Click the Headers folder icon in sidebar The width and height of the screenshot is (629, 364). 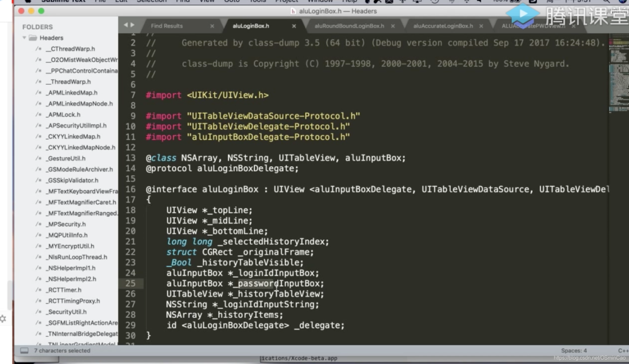coord(33,38)
